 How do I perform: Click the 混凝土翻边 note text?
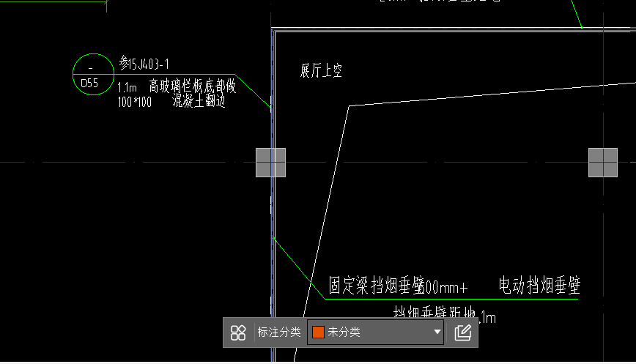point(199,101)
